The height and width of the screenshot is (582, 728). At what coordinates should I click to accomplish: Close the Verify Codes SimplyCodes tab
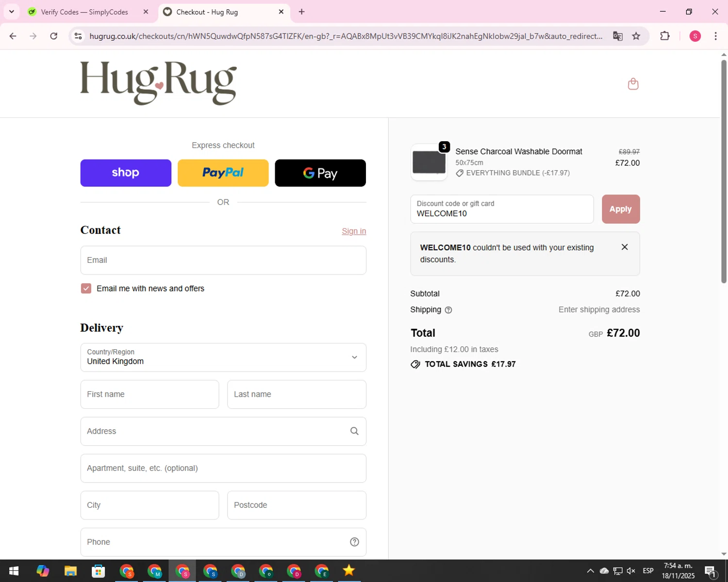coord(146,12)
